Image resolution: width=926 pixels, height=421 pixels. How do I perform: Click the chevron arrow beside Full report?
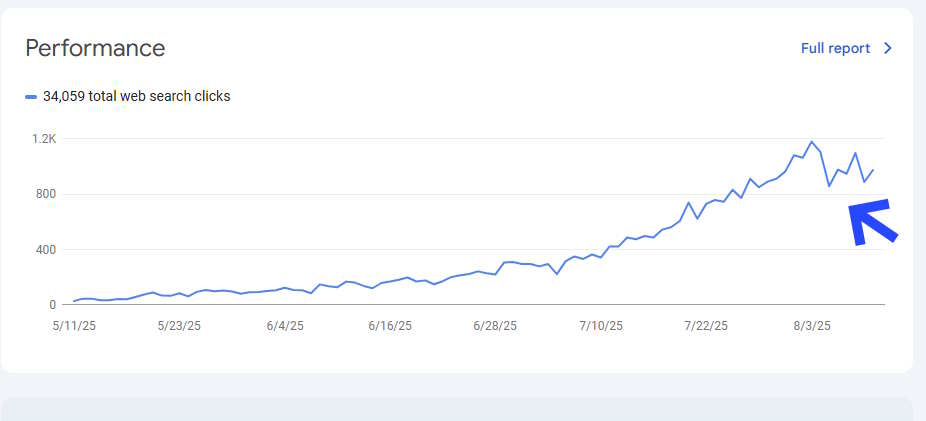pos(887,48)
